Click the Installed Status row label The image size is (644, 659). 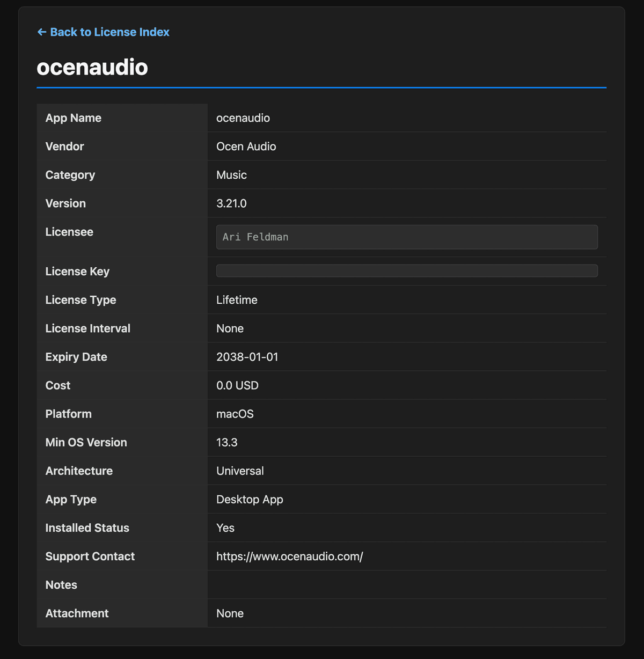pos(87,528)
